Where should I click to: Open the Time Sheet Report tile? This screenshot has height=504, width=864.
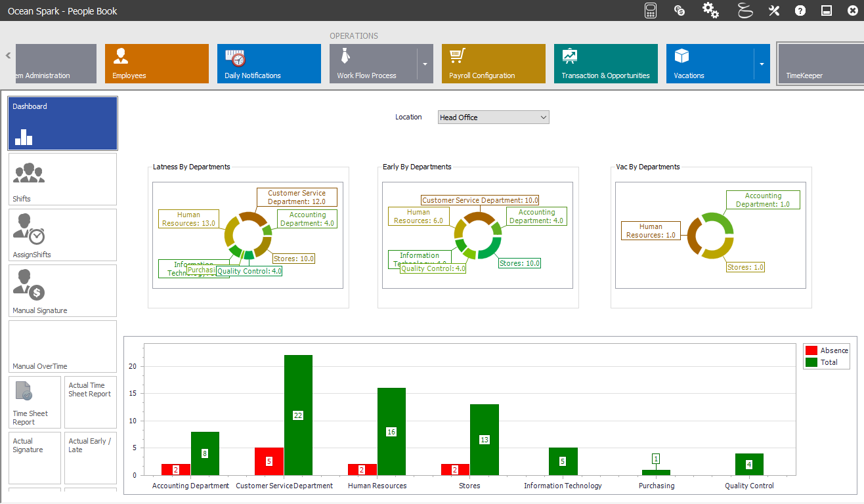pyautogui.click(x=35, y=402)
